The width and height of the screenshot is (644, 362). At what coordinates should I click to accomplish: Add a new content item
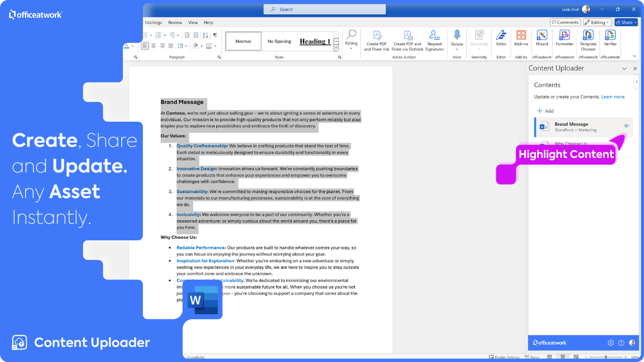545,111
